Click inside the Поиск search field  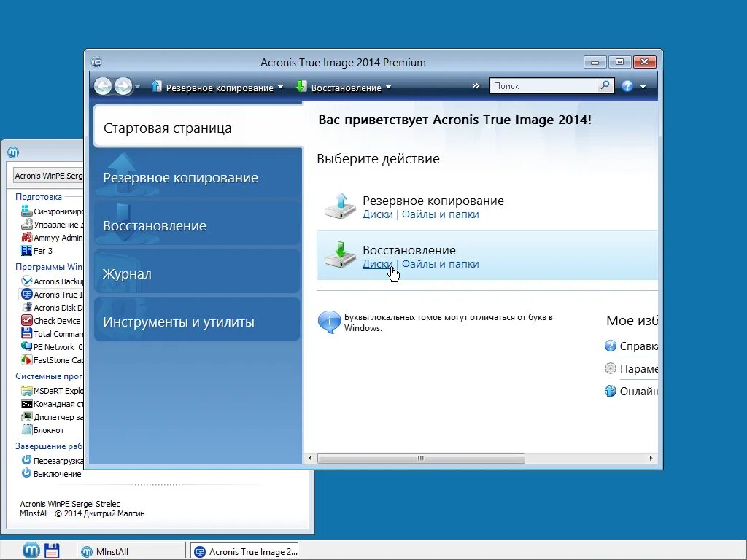tap(543, 86)
